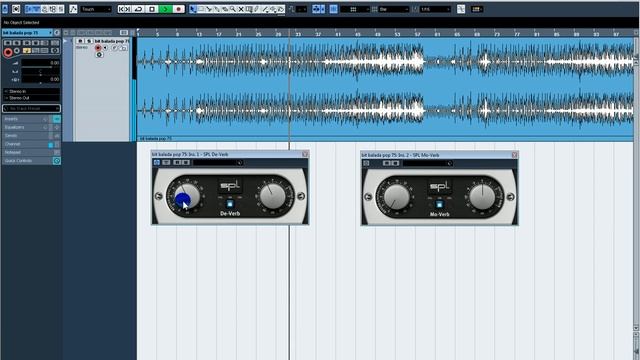Open Stereo Out output routing

[31, 98]
